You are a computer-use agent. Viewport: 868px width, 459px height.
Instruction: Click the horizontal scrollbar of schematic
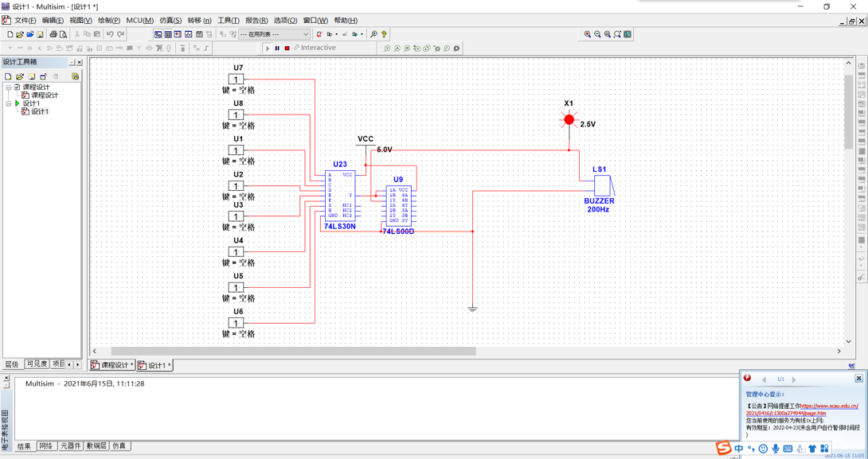pos(293,351)
